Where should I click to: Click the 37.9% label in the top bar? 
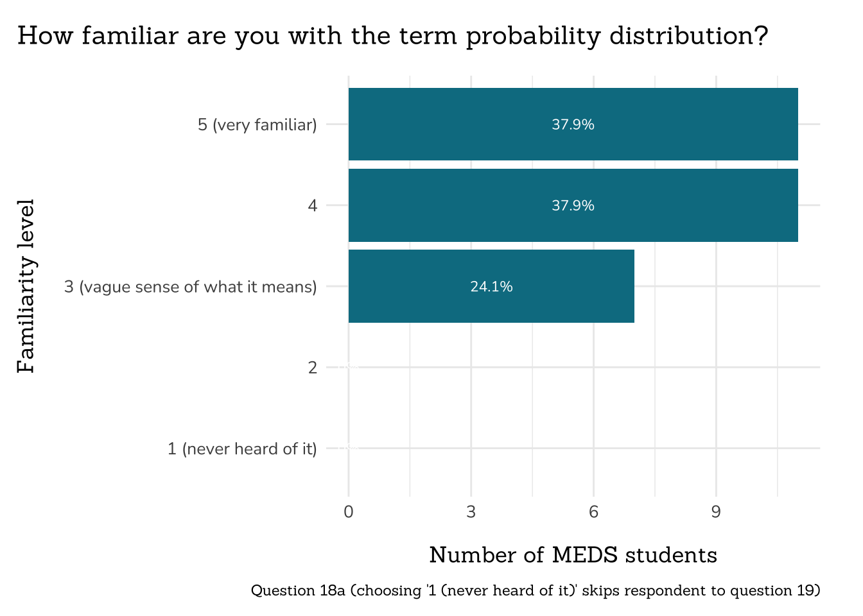tap(573, 124)
